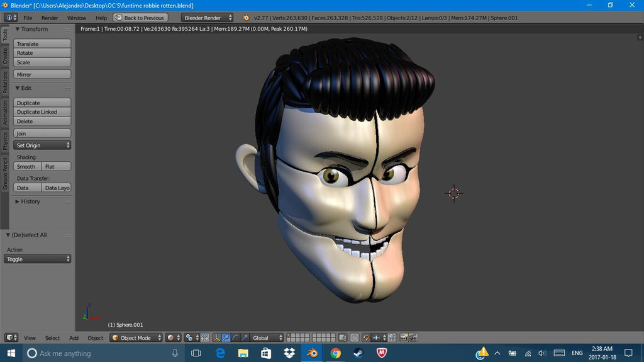Open the Help menu
The image size is (644, 362).
(x=101, y=18)
